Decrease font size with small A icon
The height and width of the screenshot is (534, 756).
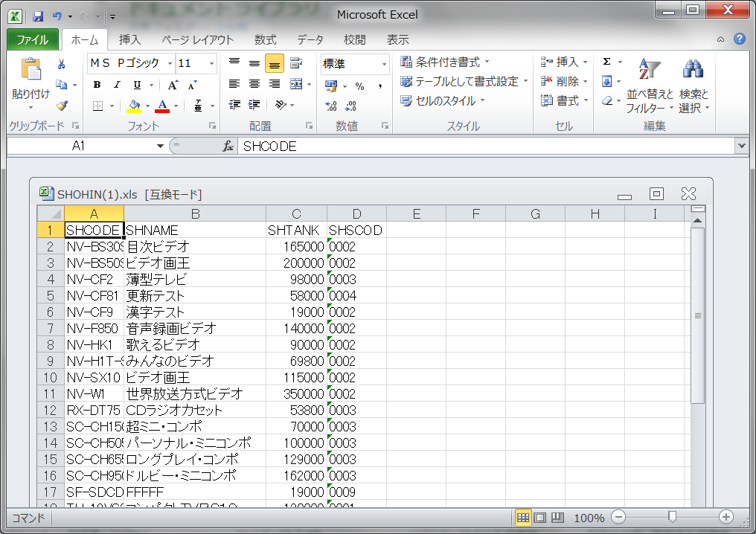click(x=193, y=86)
